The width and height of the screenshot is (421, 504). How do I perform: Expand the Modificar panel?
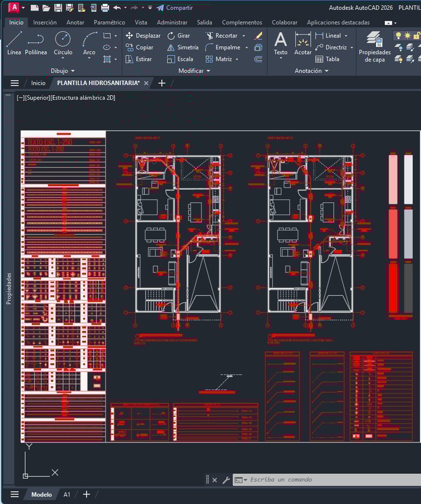194,71
